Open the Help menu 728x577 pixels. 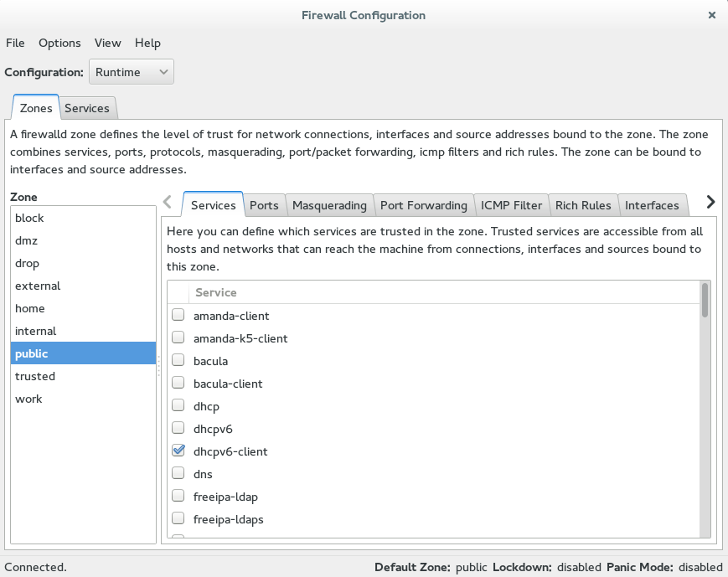click(147, 43)
